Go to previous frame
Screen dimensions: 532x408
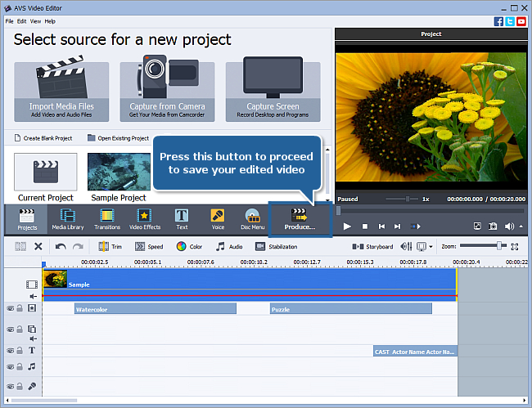pyautogui.click(x=381, y=226)
